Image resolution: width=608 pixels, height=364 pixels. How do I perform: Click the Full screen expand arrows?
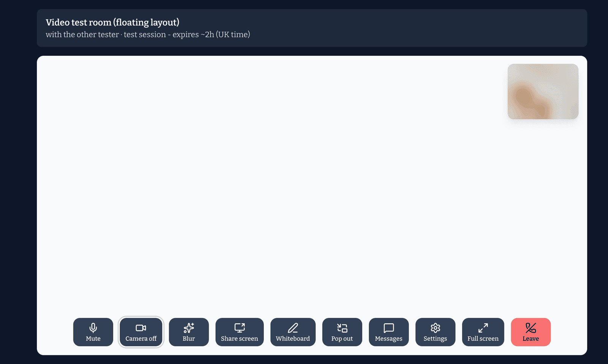point(483,328)
